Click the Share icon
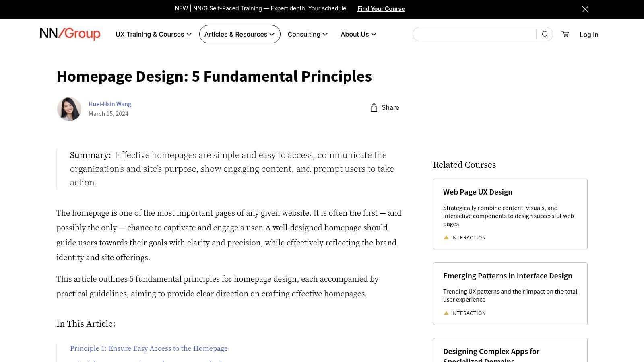This screenshot has width=644, height=362. click(x=374, y=107)
